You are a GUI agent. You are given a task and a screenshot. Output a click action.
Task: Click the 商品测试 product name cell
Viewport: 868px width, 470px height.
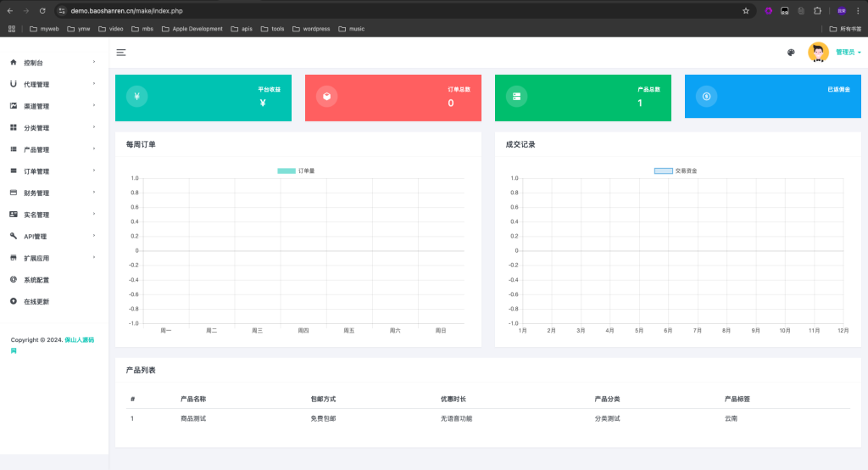tap(193, 418)
